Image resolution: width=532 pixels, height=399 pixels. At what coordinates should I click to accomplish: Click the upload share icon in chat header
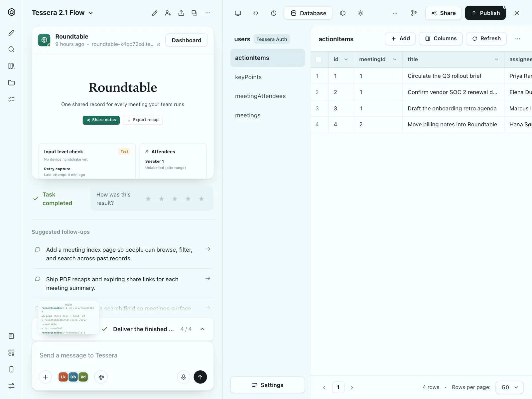tap(181, 13)
